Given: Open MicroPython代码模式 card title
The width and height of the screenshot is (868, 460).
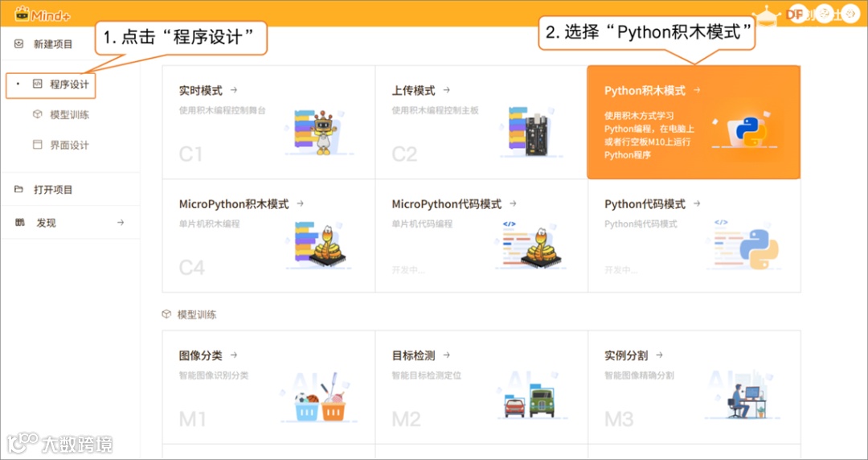Looking at the screenshot, I should [447, 204].
